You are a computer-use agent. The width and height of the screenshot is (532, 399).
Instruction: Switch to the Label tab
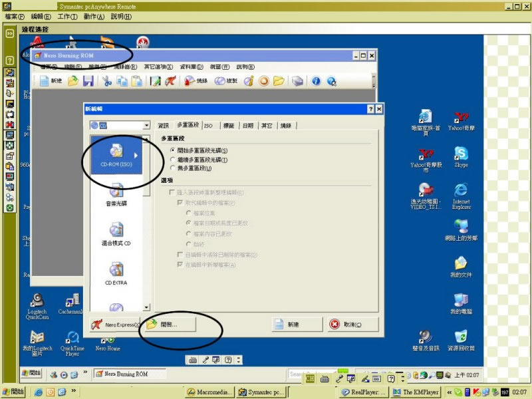229,126
